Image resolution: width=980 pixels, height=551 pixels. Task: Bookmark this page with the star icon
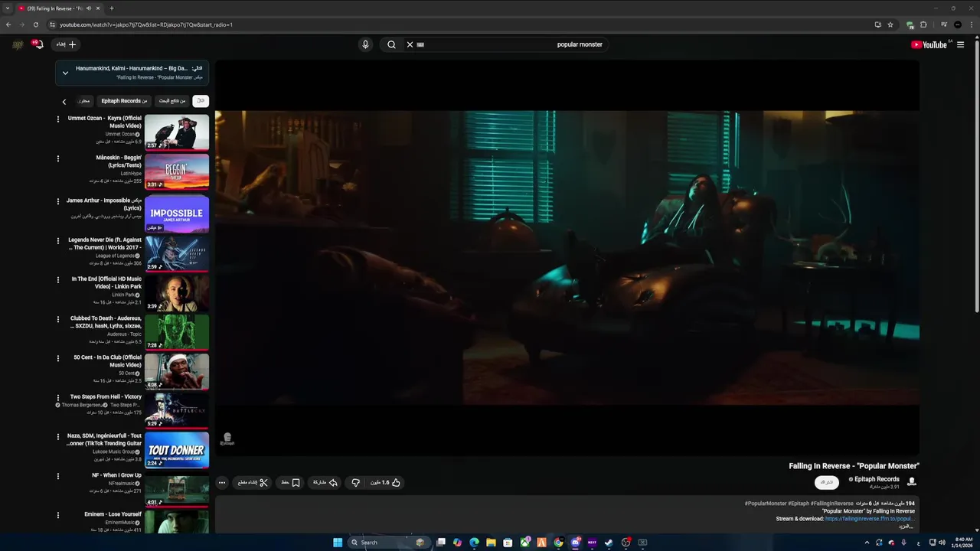point(890,24)
